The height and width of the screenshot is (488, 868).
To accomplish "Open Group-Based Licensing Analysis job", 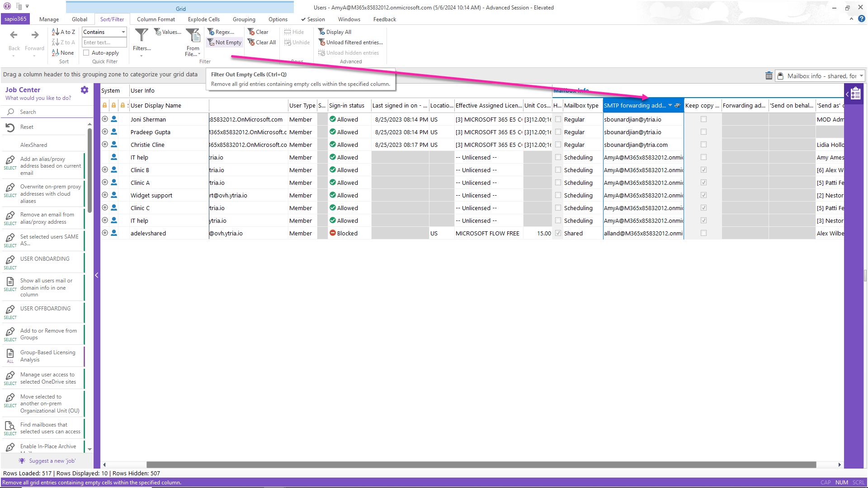I will coord(43,356).
